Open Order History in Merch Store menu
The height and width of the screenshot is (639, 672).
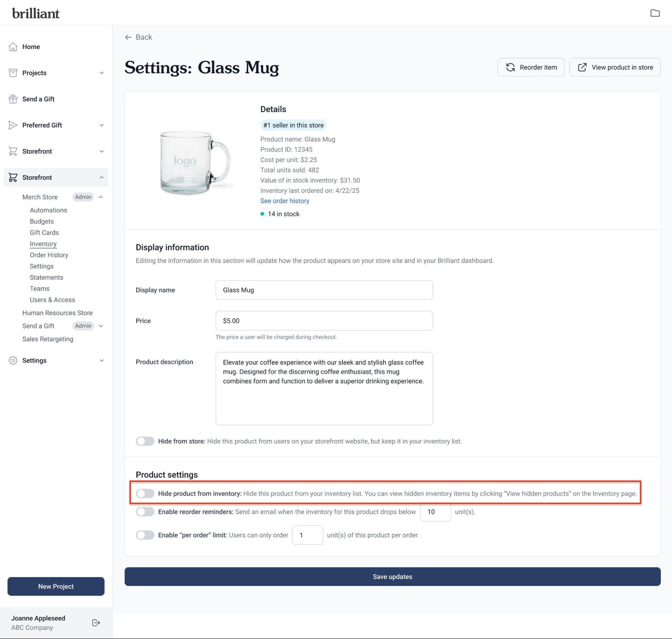[x=49, y=255]
